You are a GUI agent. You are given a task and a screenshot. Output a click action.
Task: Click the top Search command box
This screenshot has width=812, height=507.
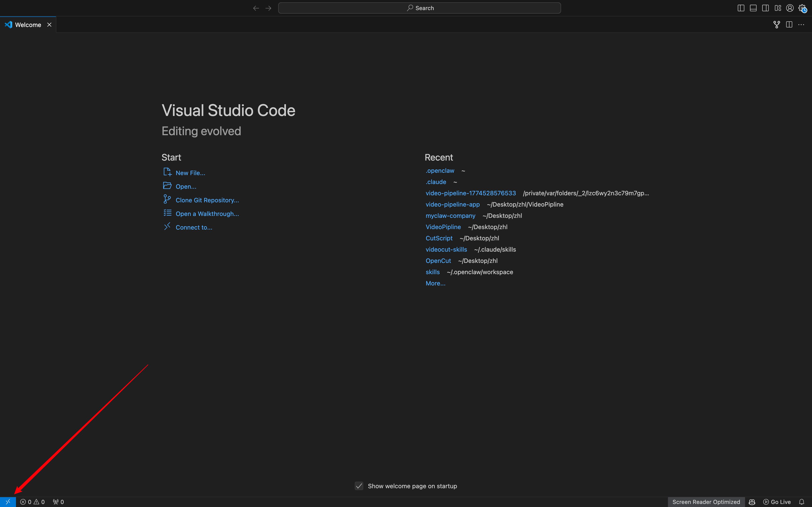[x=419, y=8]
